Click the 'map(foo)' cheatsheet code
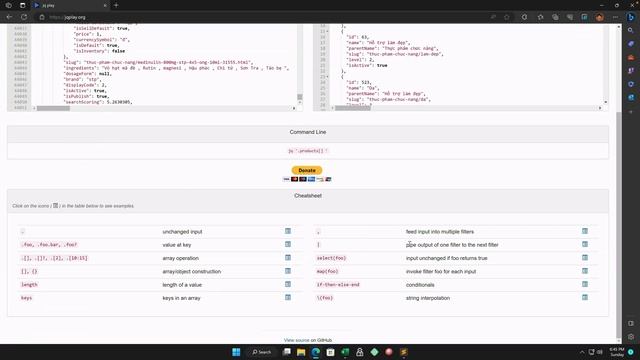The height and width of the screenshot is (360, 640). pos(327,271)
